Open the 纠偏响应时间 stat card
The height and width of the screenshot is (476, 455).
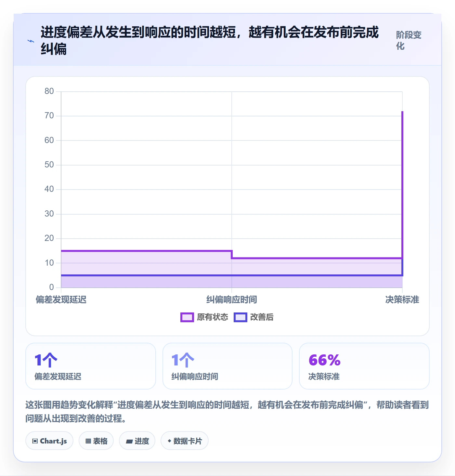click(x=227, y=366)
